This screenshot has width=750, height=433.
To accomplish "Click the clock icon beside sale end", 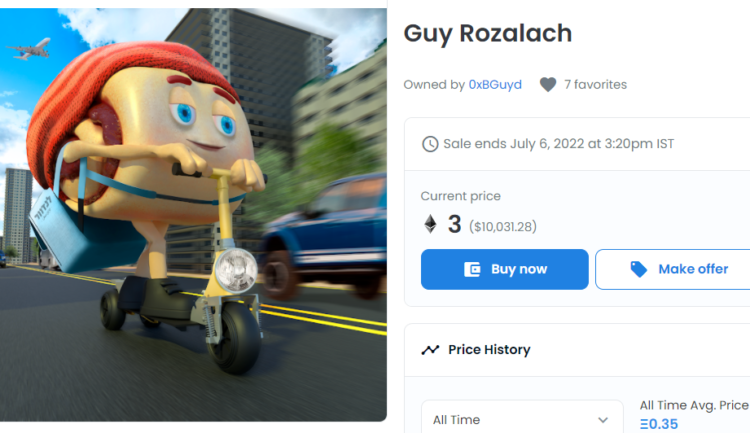I will coord(430,144).
